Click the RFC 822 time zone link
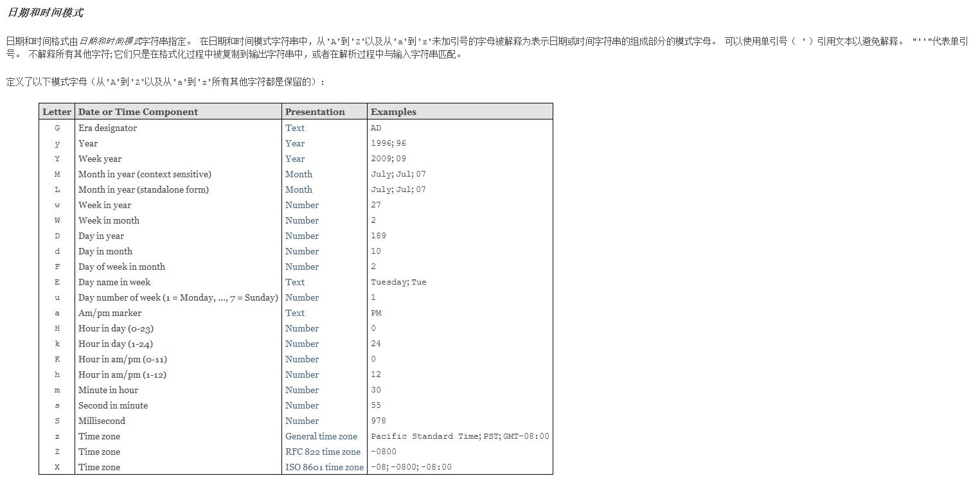The height and width of the screenshot is (485, 980). [x=323, y=452]
